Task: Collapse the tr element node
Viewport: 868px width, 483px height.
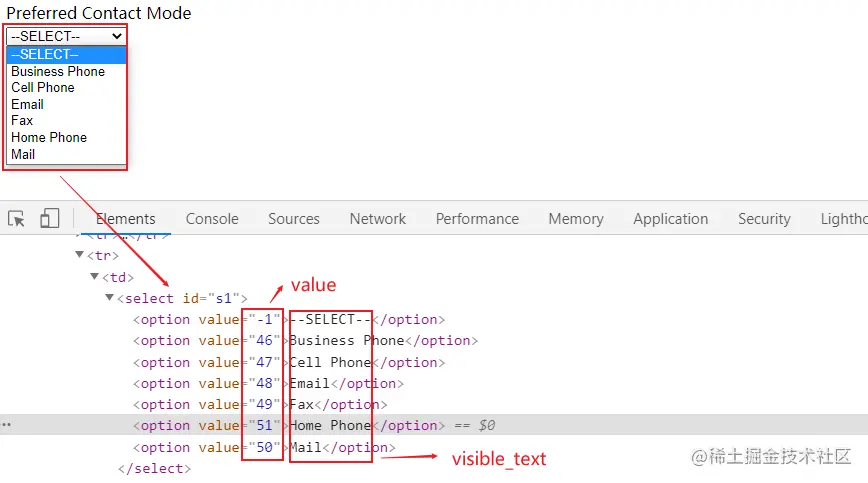Action: coord(80,256)
